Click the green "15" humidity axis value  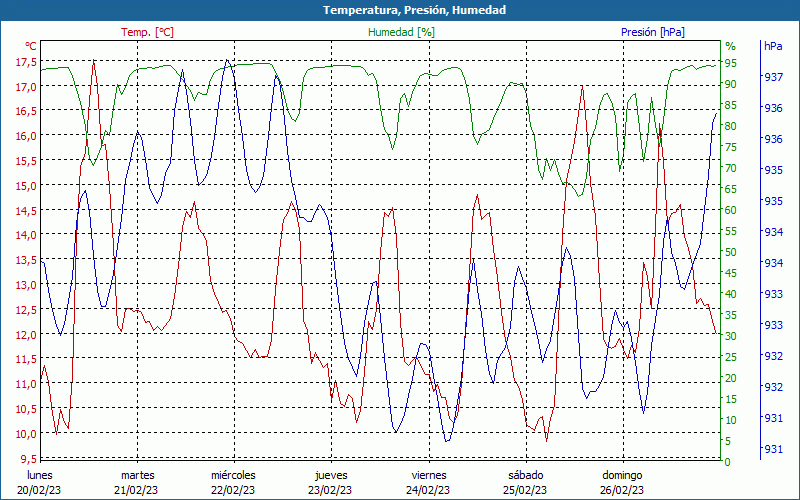731,399
